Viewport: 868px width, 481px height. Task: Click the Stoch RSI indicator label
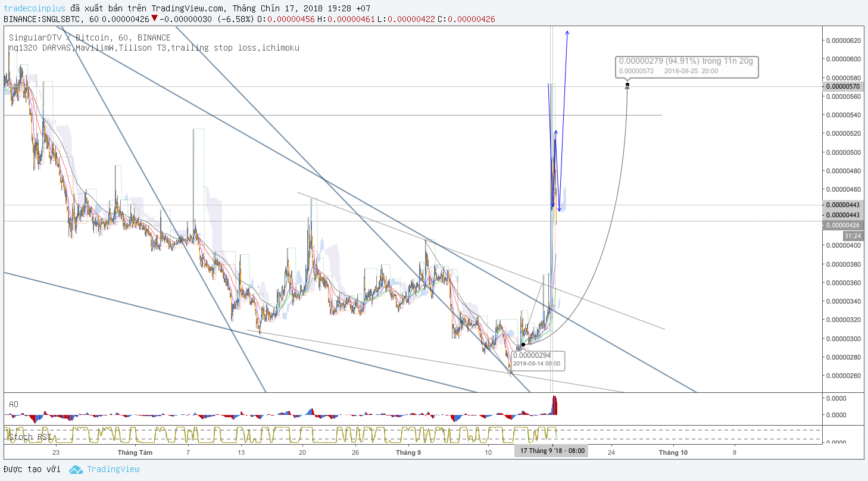30,437
